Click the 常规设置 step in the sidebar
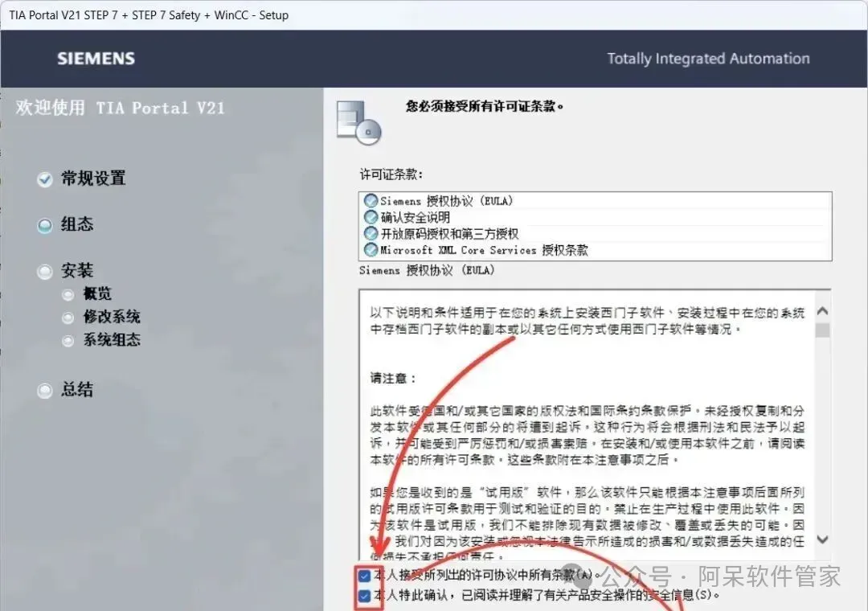Viewport: 868px width, 611px height. pyautogui.click(x=93, y=178)
